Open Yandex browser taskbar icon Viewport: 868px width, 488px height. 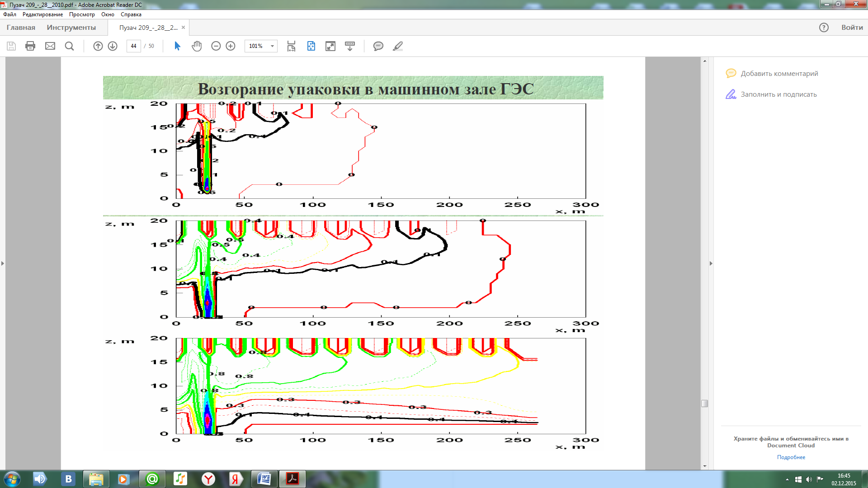(x=208, y=479)
